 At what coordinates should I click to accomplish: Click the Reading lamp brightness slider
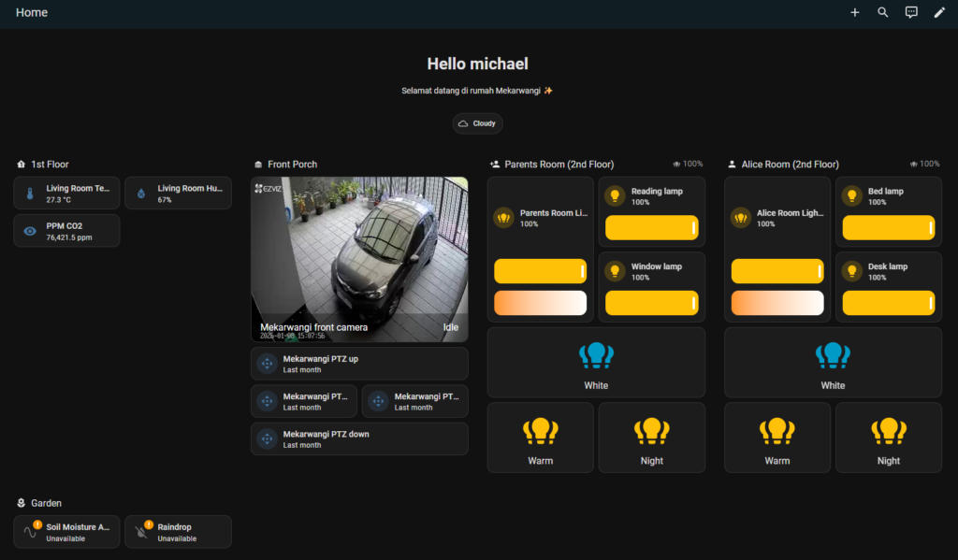coord(651,228)
